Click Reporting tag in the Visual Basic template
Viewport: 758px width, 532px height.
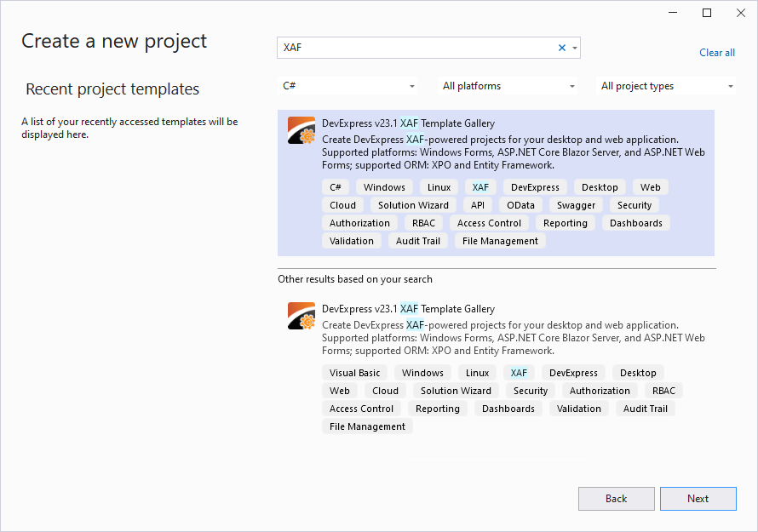tap(438, 409)
